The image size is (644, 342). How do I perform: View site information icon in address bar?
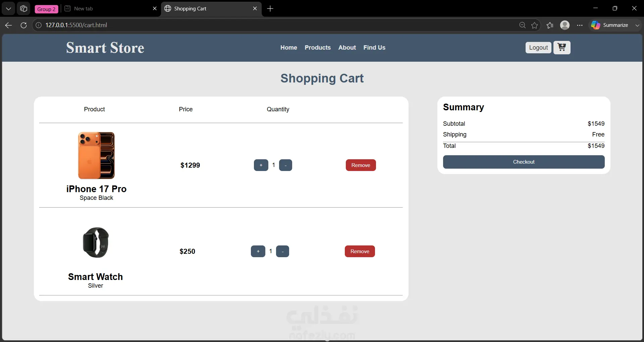click(39, 25)
